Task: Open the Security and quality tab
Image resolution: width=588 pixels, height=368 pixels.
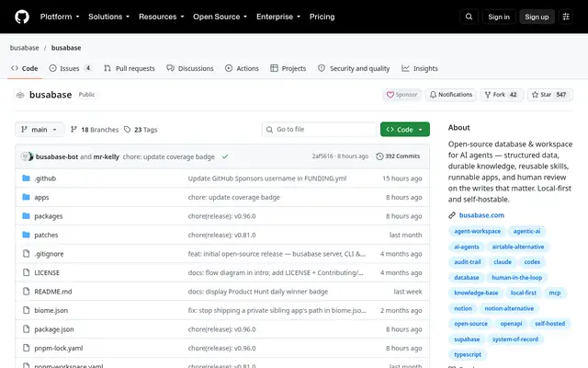Action: point(354,68)
